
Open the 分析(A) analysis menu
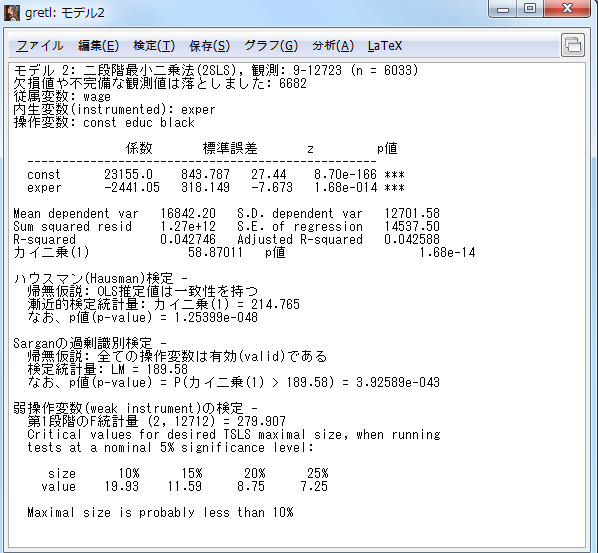coord(333,46)
